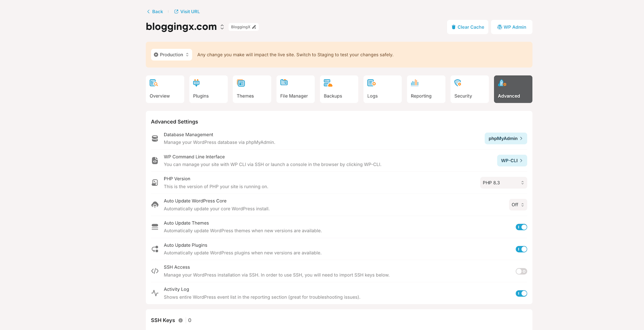Toggle the Activity Log switch
Screen dimensions: 644x330
[521, 293]
